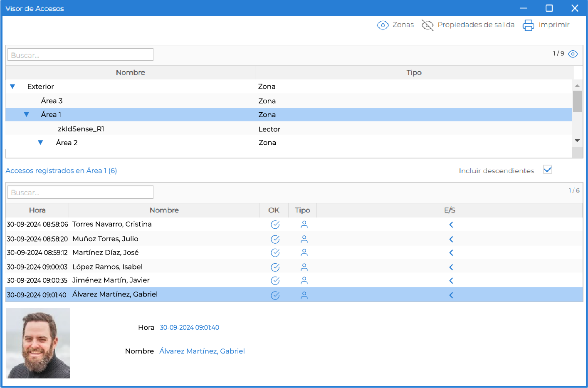Sort accesses by Nombre column header

[164, 210]
